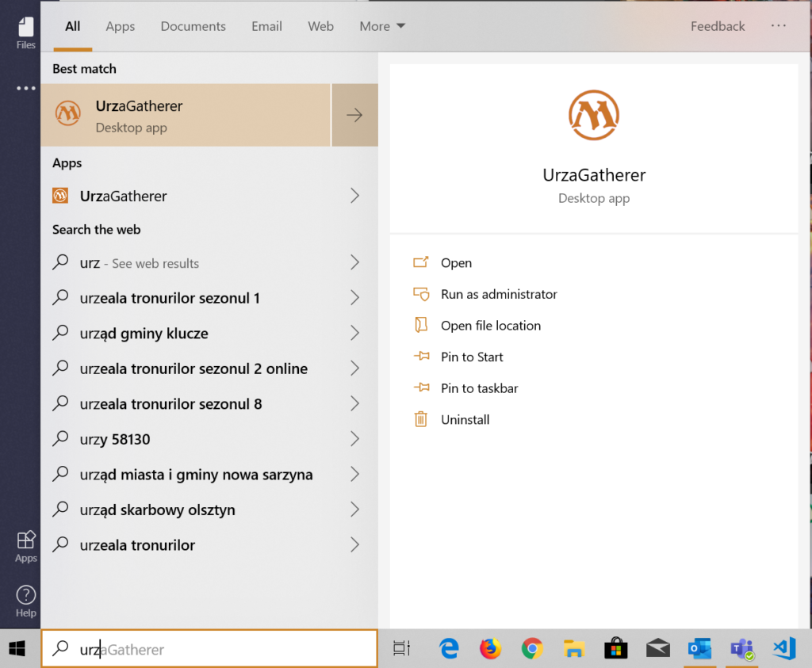Open the More filter dropdown

[x=382, y=26]
